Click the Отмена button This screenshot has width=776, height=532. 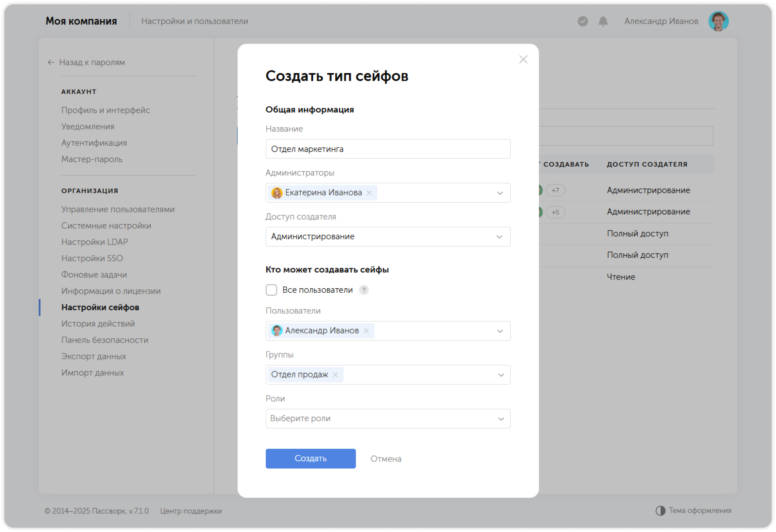pos(386,459)
